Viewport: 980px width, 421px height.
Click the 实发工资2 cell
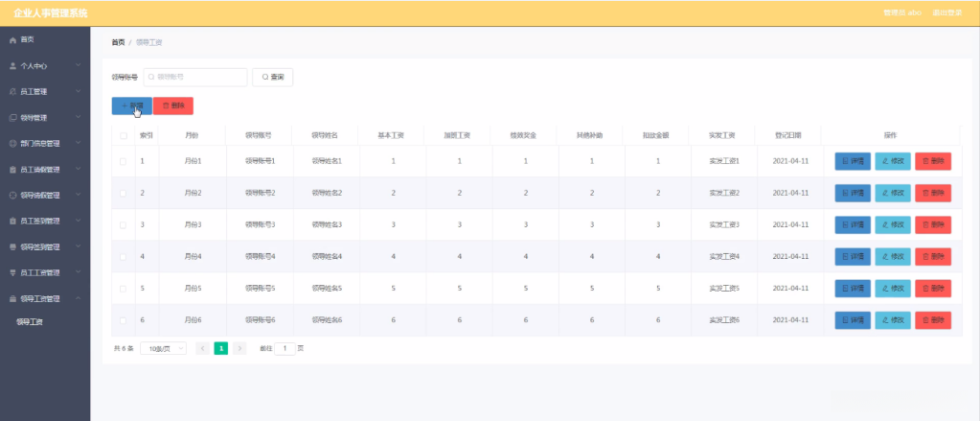tap(724, 193)
